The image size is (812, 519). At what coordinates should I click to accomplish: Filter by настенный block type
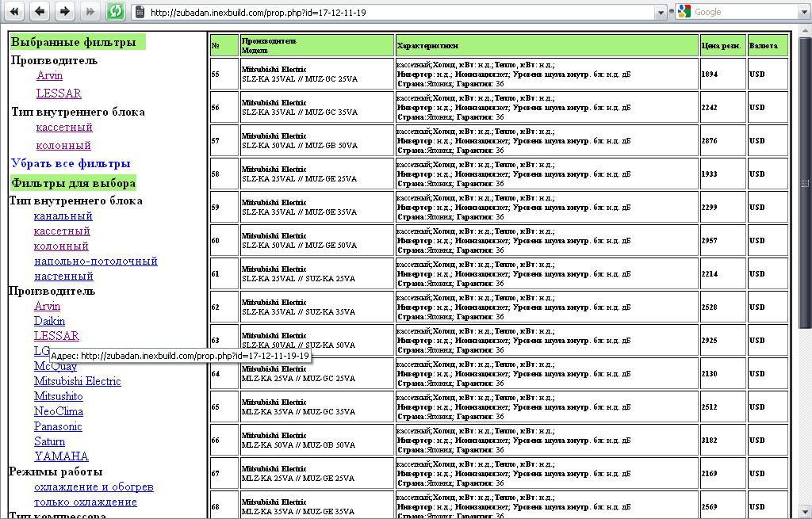[x=63, y=277]
